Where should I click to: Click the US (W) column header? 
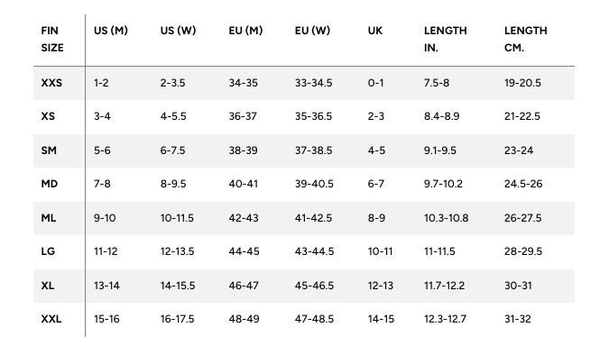click(x=178, y=31)
